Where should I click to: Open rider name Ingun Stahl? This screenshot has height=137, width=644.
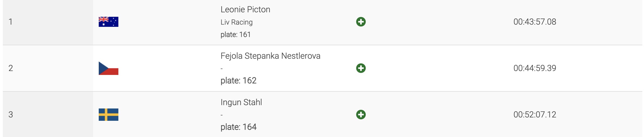point(241,102)
